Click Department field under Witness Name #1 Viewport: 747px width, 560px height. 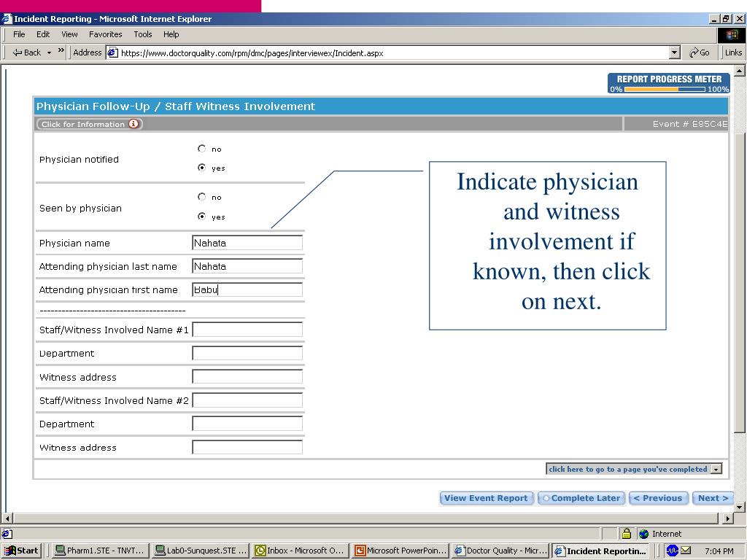click(x=247, y=354)
